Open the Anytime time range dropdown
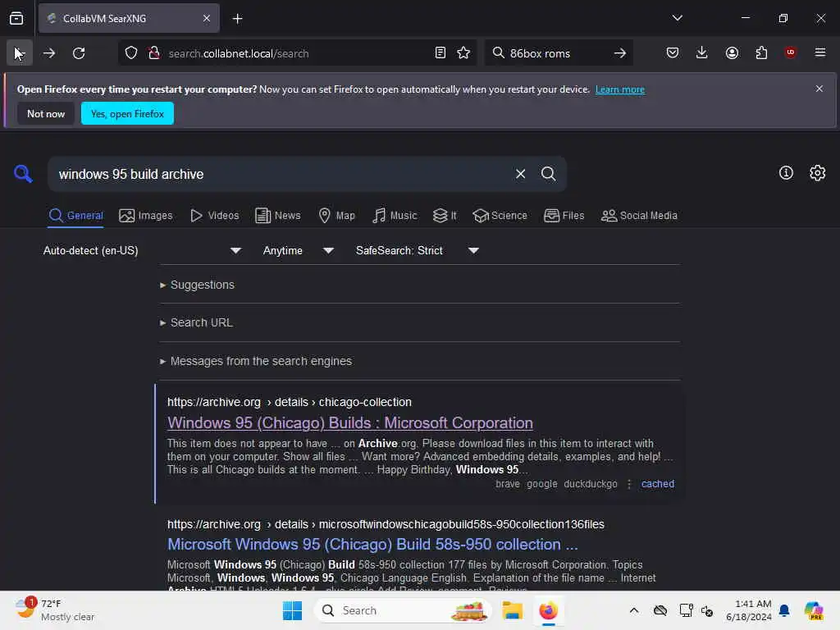Screen dimensions: 840x630 pyautogui.click(x=298, y=251)
